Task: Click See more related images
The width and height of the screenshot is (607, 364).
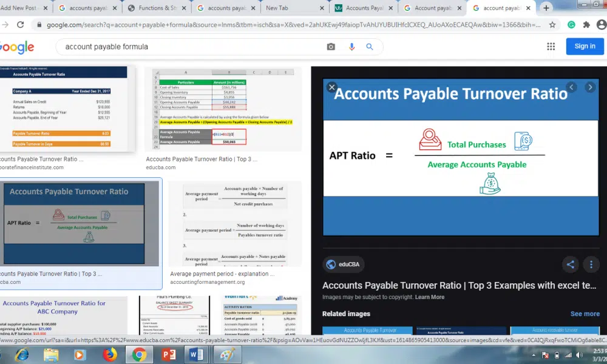Action: (x=585, y=314)
